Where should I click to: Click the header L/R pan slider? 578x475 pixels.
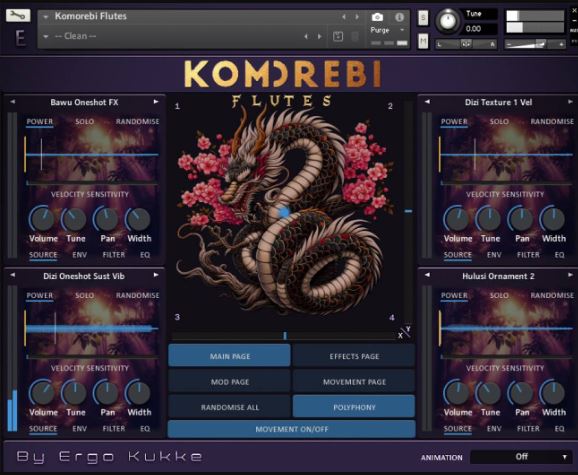pyautogui.click(x=466, y=44)
